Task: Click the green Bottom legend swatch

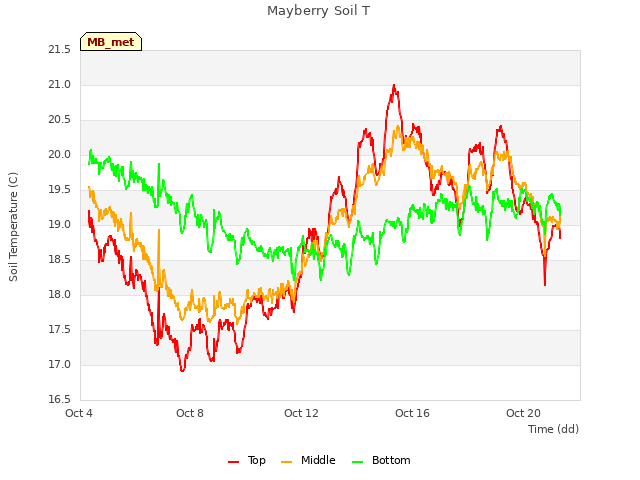Action: click(357, 462)
